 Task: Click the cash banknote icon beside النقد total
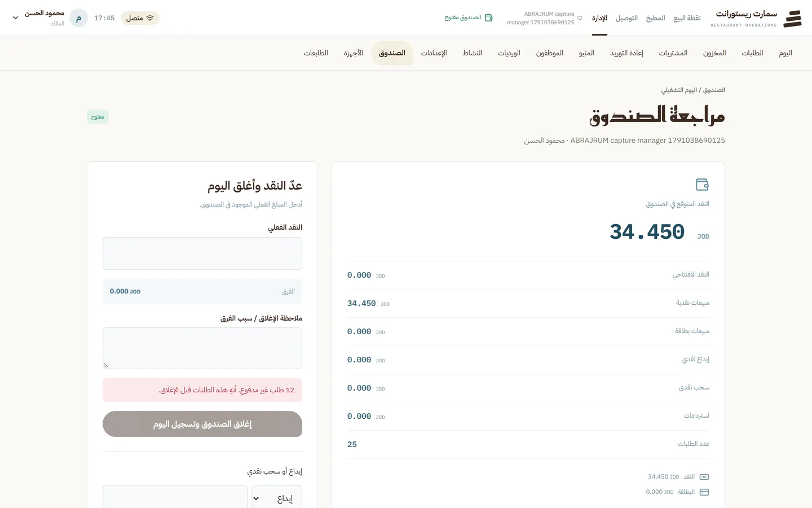[x=704, y=477]
